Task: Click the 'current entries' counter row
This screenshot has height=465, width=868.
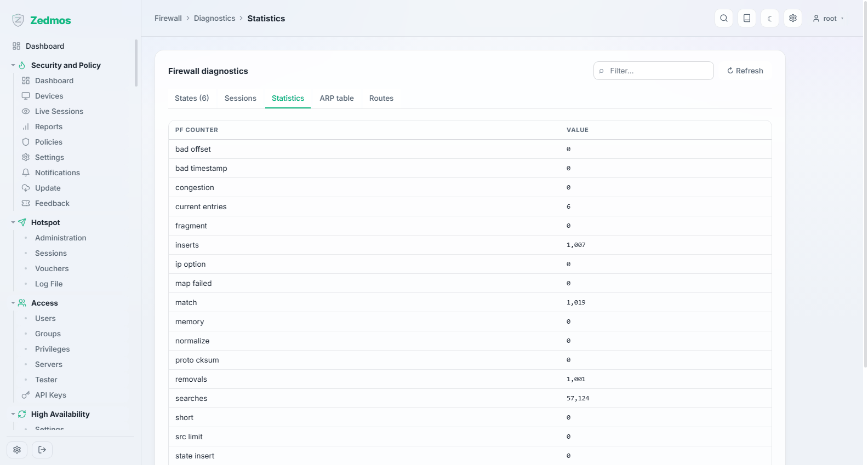Action: click(x=470, y=206)
